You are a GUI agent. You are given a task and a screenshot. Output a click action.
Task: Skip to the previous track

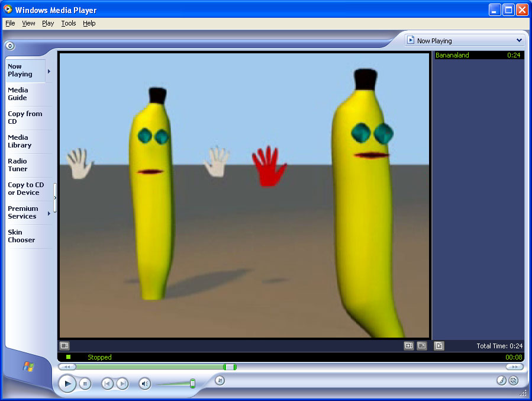click(107, 384)
